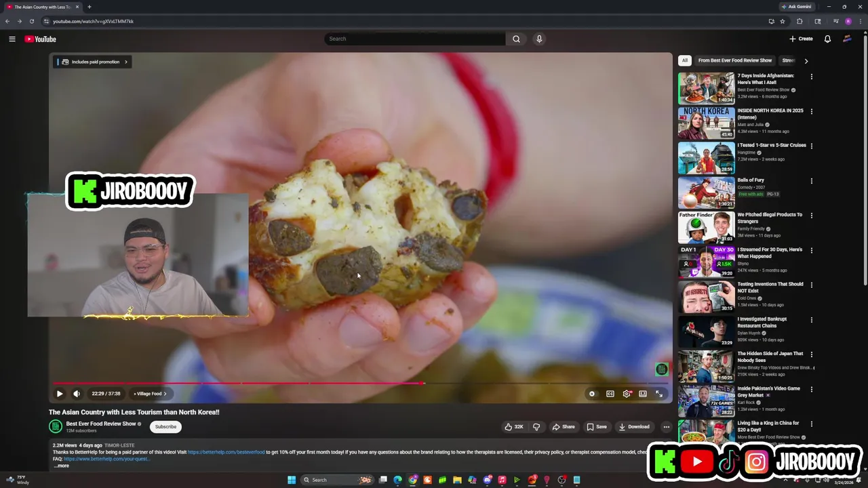Open Living like a King in China title

768,426
